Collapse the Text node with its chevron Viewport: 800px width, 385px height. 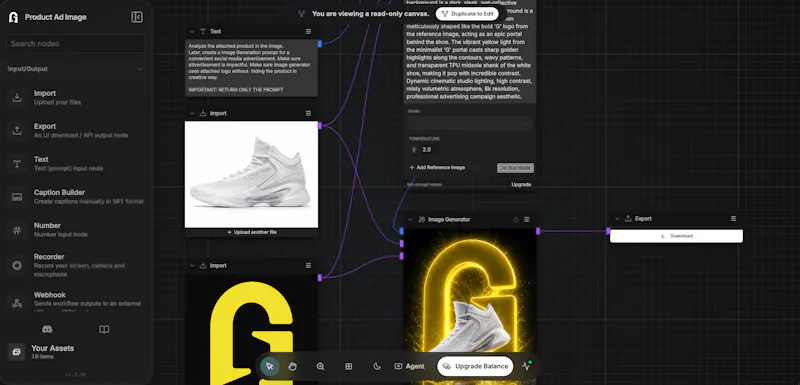coord(192,32)
